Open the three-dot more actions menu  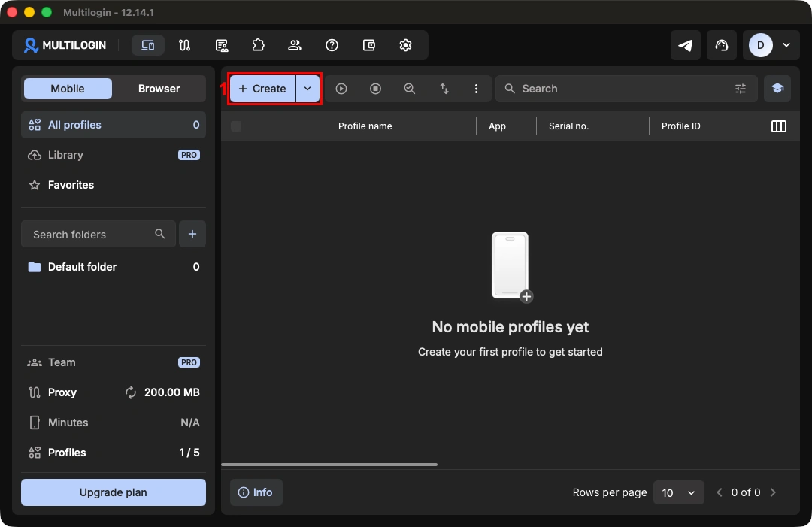476,89
